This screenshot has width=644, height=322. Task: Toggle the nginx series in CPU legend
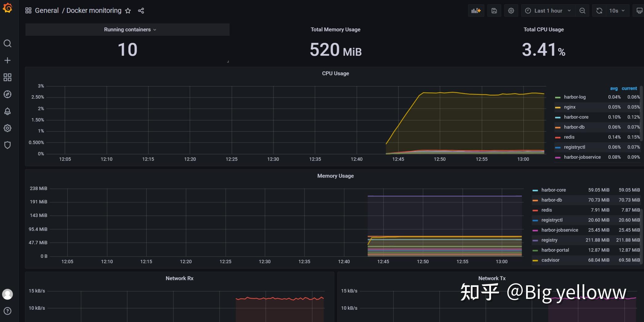[570, 107]
